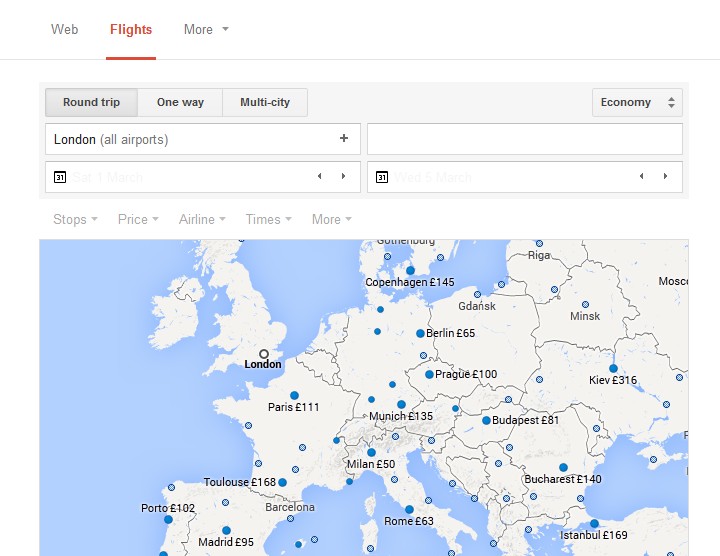Open the Economy cabin class dropdown

637,102
